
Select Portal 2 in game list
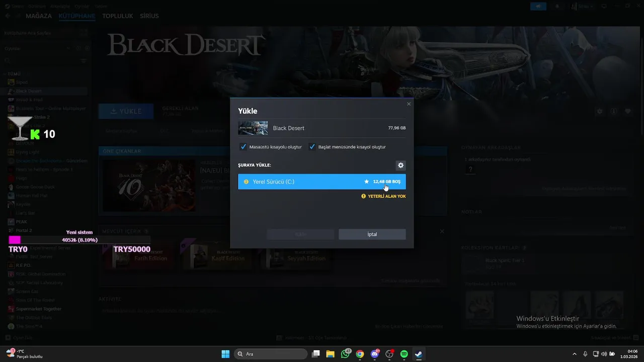[x=24, y=230]
